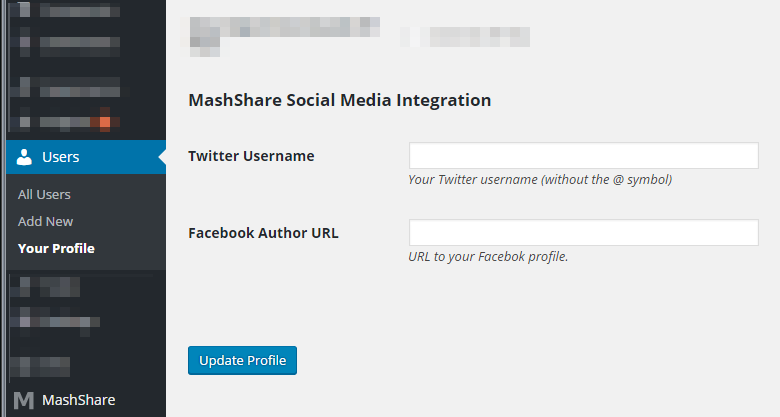This screenshot has width=780, height=417.
Task: Click the white arrow pointer beside Users
Action: tap(161, 157)
